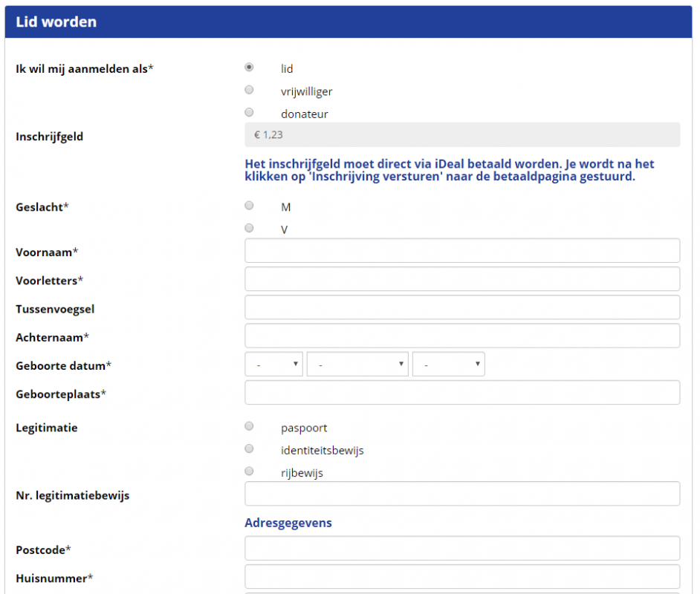Screen dimensions: 700x594
Task: Focus the Geboorteplaats text field
Action: coord(461,393)
